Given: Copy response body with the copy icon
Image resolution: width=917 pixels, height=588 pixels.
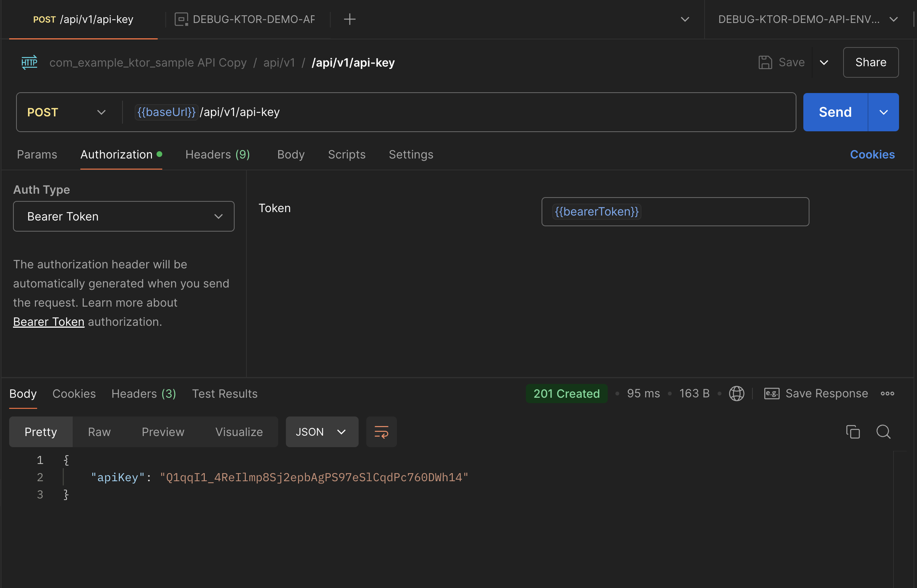Looking at the screenshot, I should pyautogui.click(x=853, y=432).
